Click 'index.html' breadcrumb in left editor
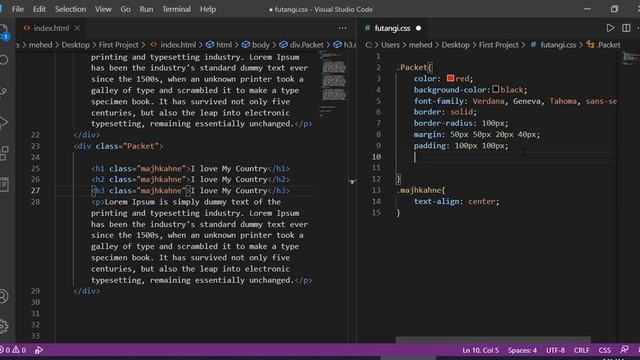 coord(178,45)
